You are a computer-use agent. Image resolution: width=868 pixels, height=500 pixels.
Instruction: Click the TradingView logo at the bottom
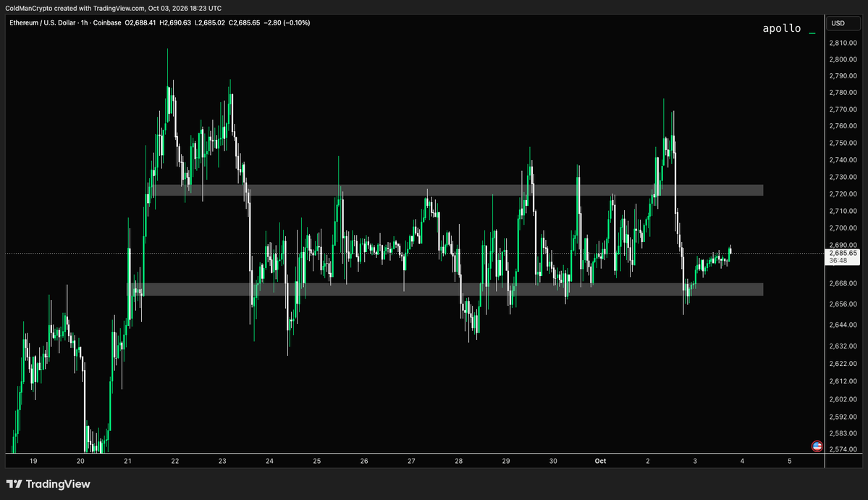pyautogui.click(x=49, y=484)
